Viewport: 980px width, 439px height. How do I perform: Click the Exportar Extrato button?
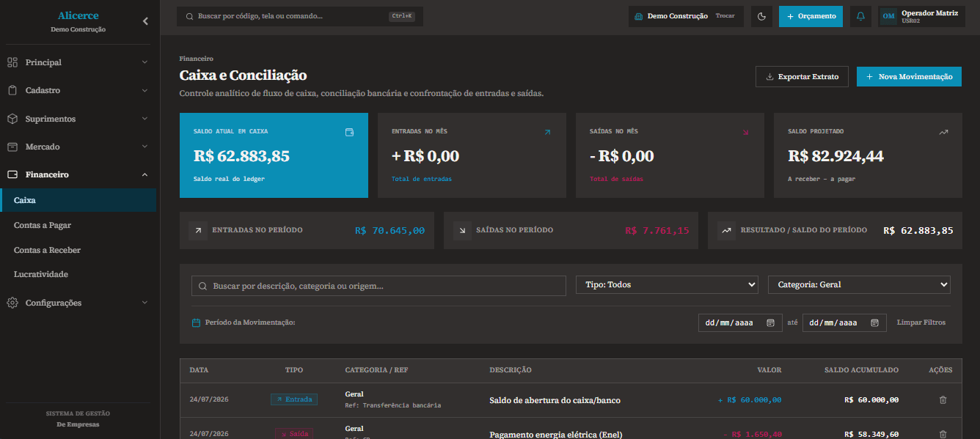coord(802,76)
